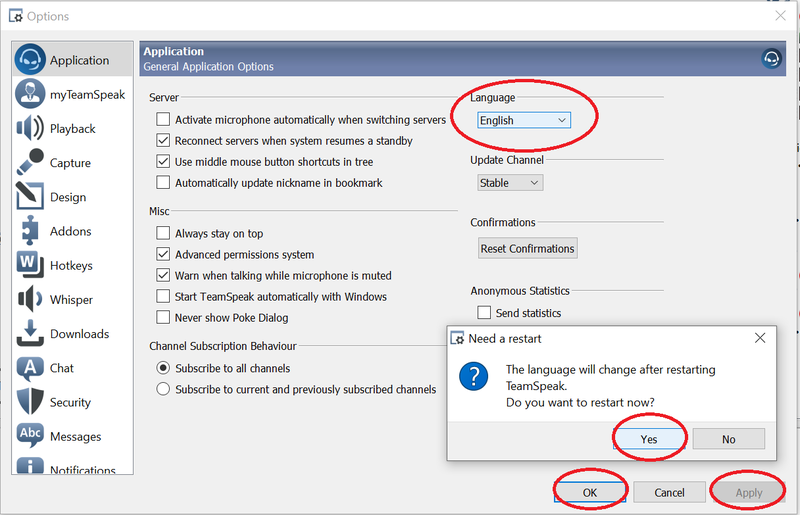Select the Capture microphone icon

[x=30, y=162]
